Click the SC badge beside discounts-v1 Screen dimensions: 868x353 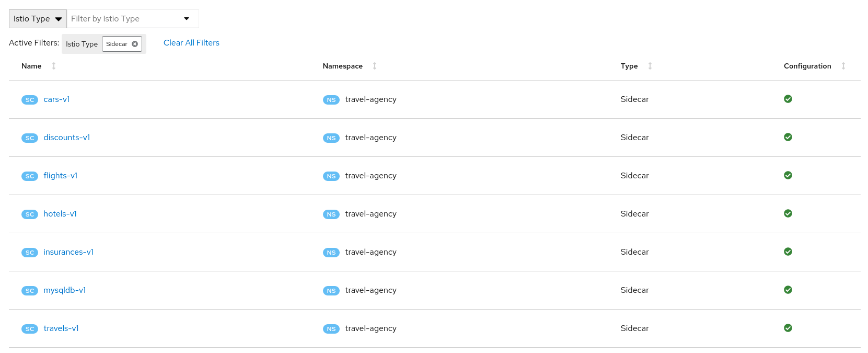(x=30, y=138)
